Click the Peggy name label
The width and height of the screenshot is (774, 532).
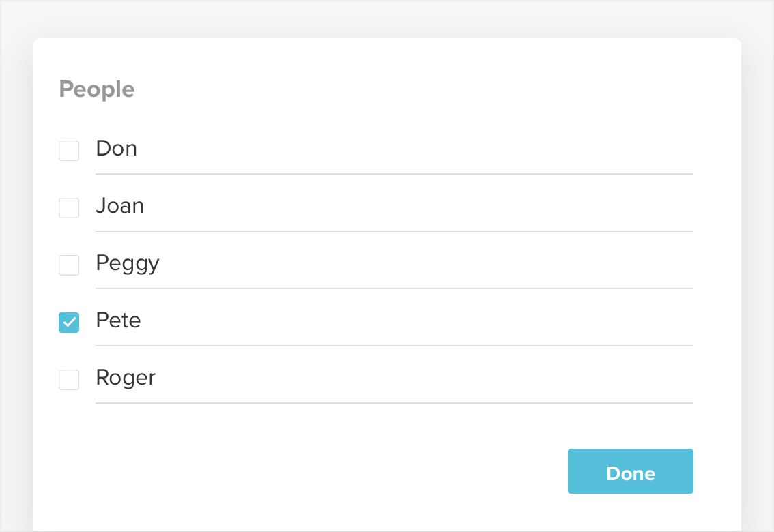[127, 264]
